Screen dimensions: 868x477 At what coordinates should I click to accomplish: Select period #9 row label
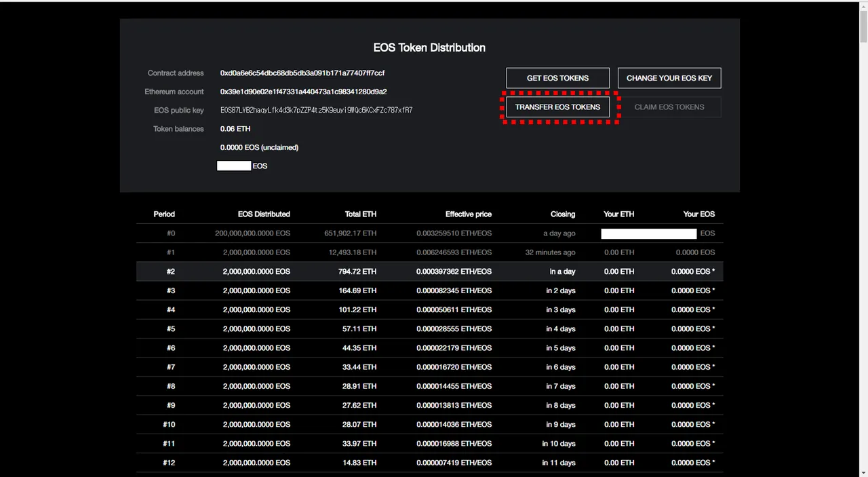tap(171, 405)
